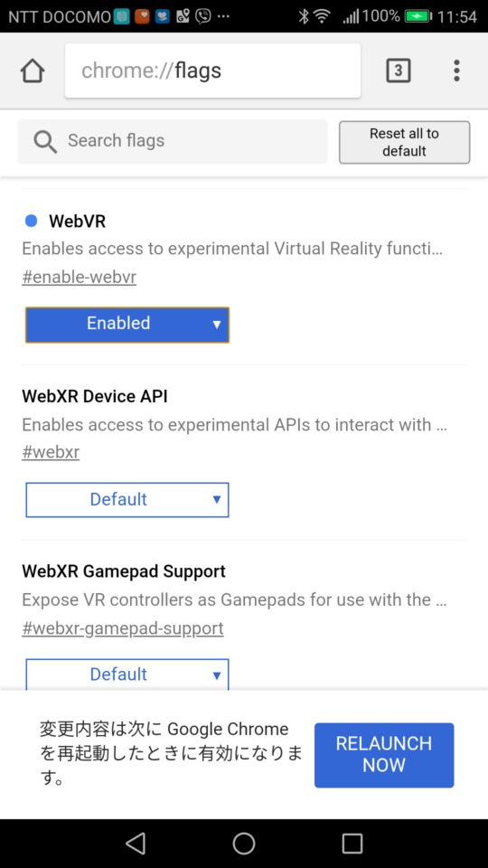
Task: Tap the Chrome home icon
Action: click(x=33, y=71)
